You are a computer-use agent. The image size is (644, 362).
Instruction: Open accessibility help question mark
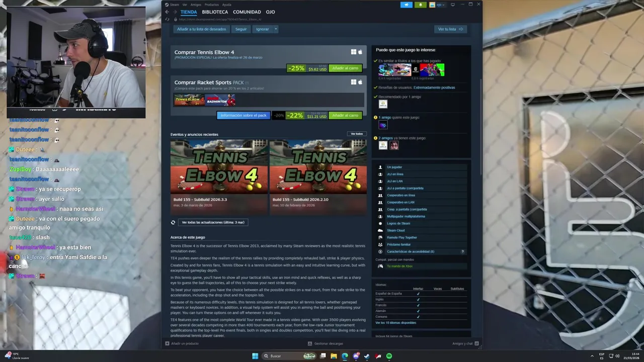462,251
